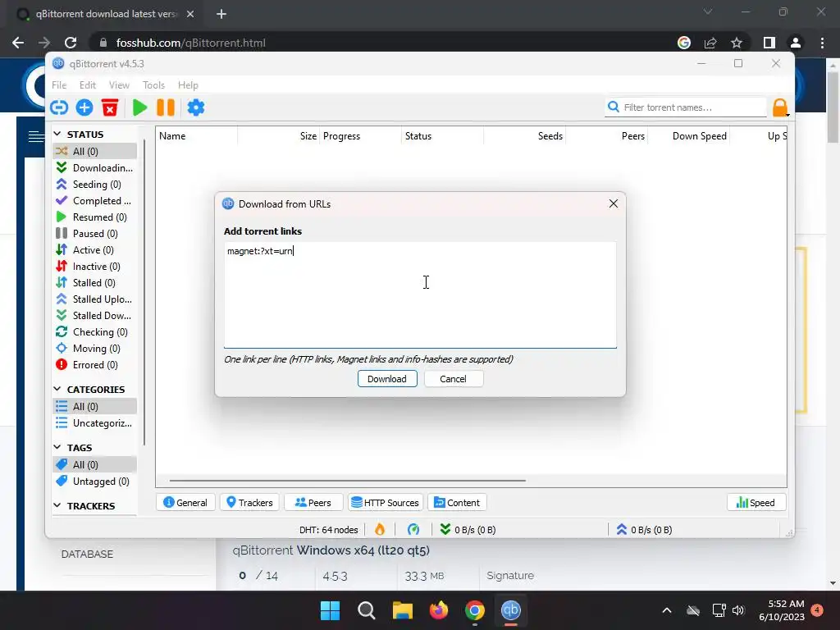Click the download speed 0 B/s indicator

(468, 530)
